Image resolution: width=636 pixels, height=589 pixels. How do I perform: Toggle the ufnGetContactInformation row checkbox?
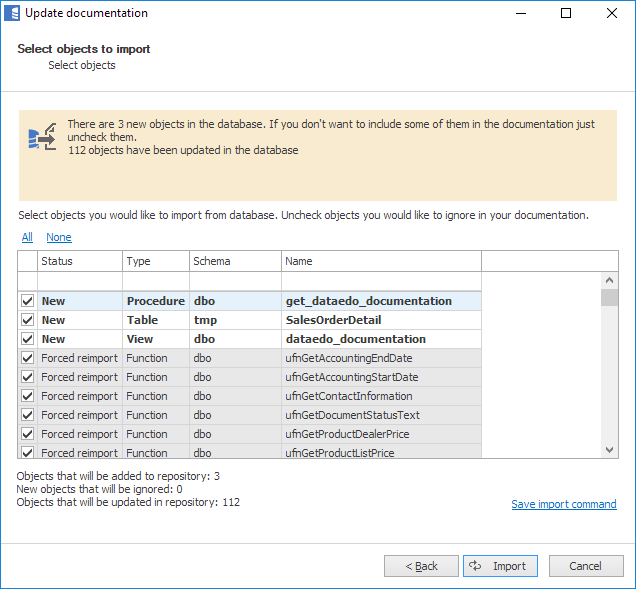tap(28, 396)
